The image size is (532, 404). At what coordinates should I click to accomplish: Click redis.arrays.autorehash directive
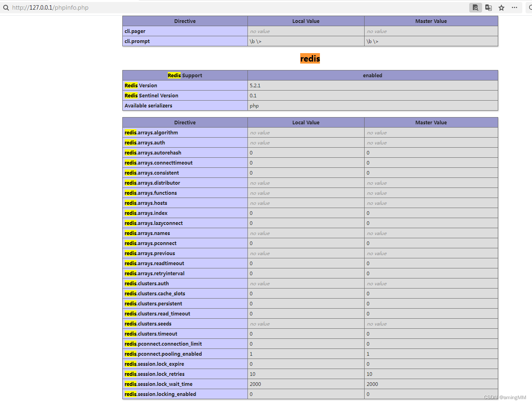(153, 153)
